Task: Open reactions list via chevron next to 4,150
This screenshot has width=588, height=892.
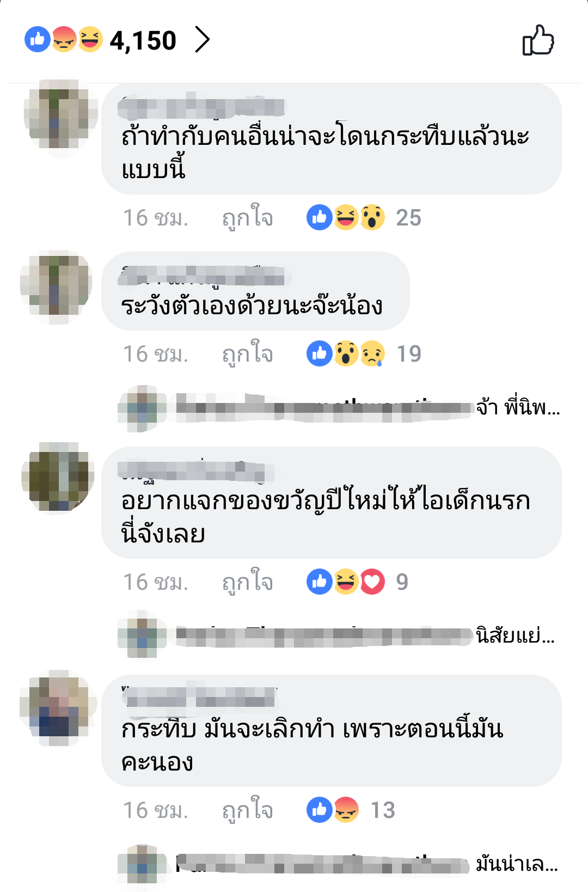Action: point(202,40)
